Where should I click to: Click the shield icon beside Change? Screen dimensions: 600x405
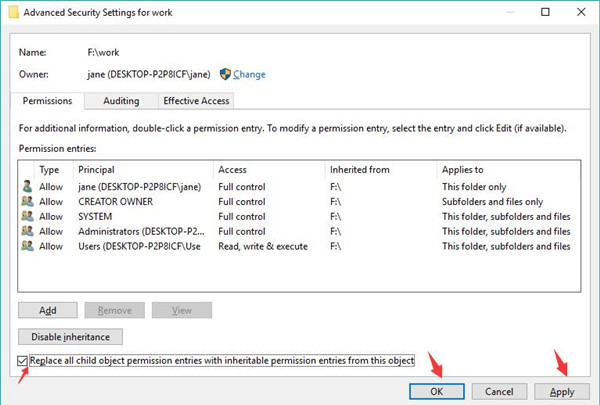point(225,74)
